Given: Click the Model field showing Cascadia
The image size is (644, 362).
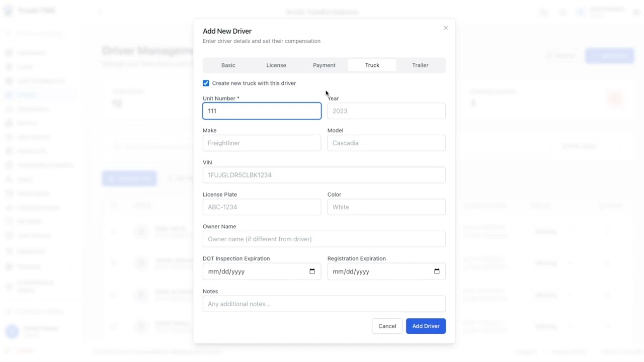Looking at the screenshot, I should pyautogui.click(x=386, y=143).
